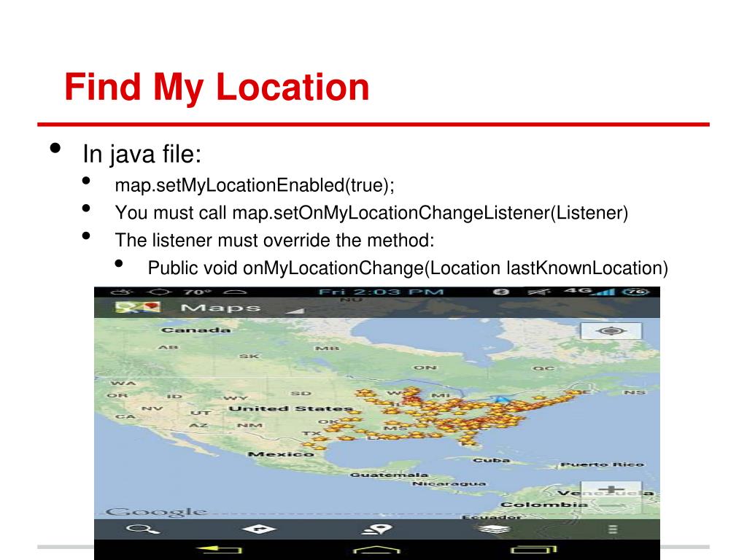The width and height of the screenshot is (747, 560).
Task: Expand the Maps title dropdown arrow
Action: pos(295,311)
